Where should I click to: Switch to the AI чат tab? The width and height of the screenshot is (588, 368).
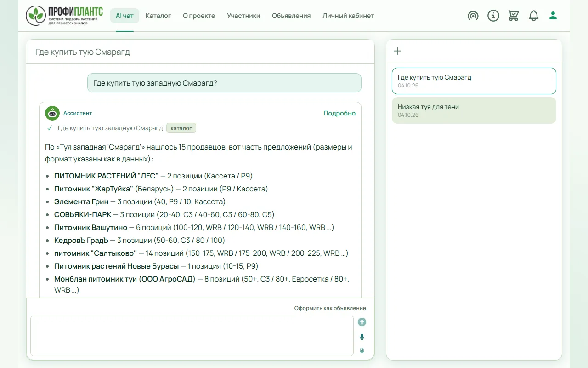coord(124,16)
